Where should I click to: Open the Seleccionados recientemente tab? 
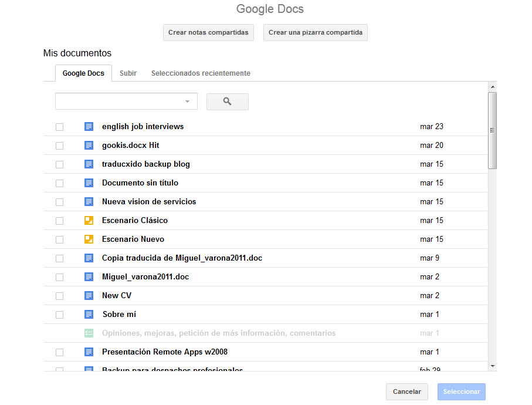(x=201, y=73)
